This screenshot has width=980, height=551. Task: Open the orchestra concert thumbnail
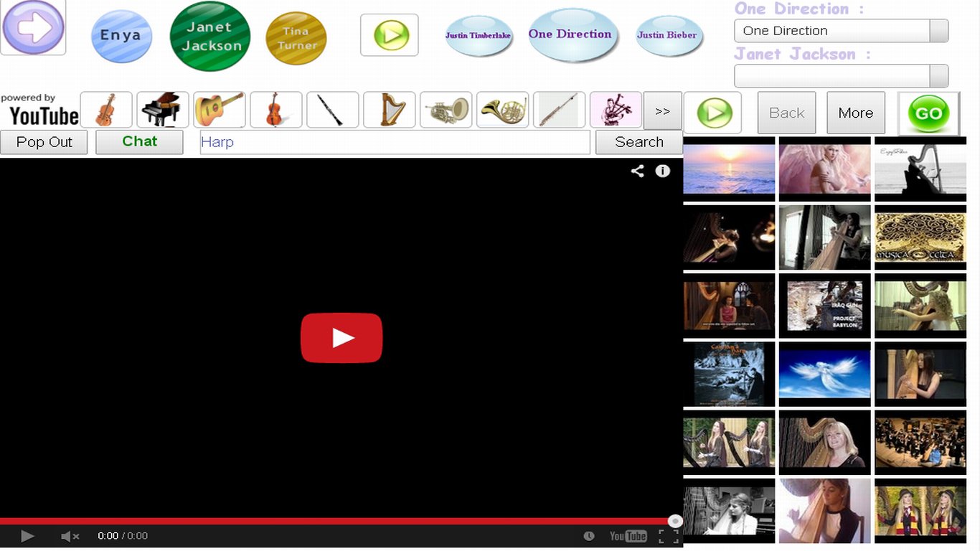[x=920, y=442]
